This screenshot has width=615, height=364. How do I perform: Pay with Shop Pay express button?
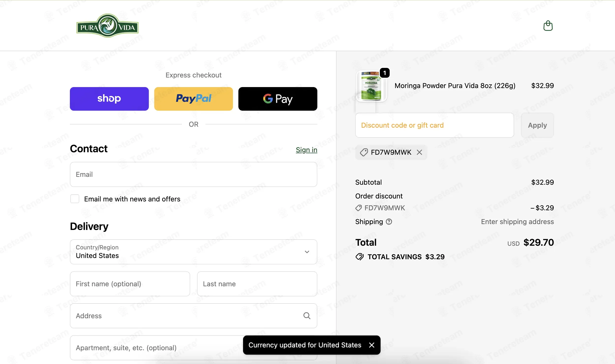[x=109, y=99]
